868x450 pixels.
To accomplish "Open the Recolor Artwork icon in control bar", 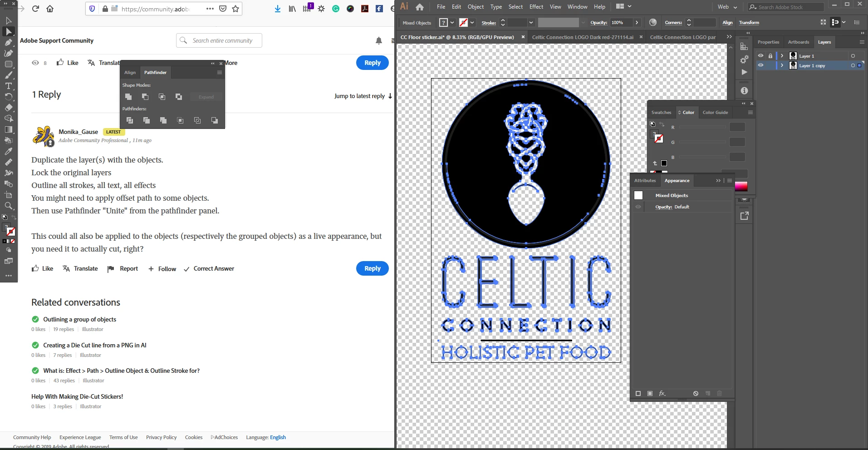I will 653,22.
